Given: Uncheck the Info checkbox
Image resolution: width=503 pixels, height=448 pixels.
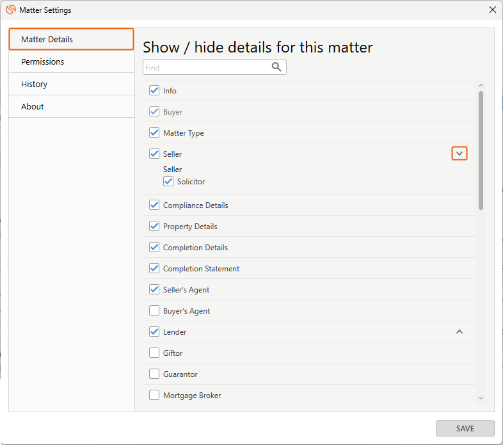Looking at the screenshot, I should [154, 91].
